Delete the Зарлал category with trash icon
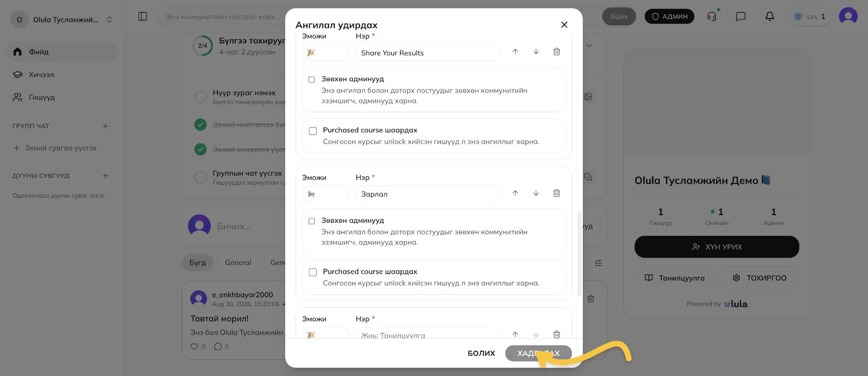This screenshot has width=868, height=376. [556, 193]
